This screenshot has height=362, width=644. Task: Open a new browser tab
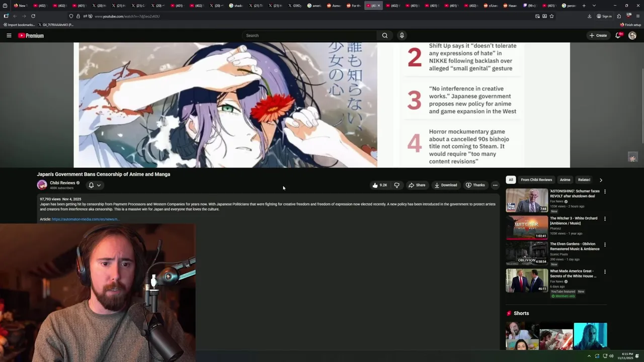pos(584,6)
